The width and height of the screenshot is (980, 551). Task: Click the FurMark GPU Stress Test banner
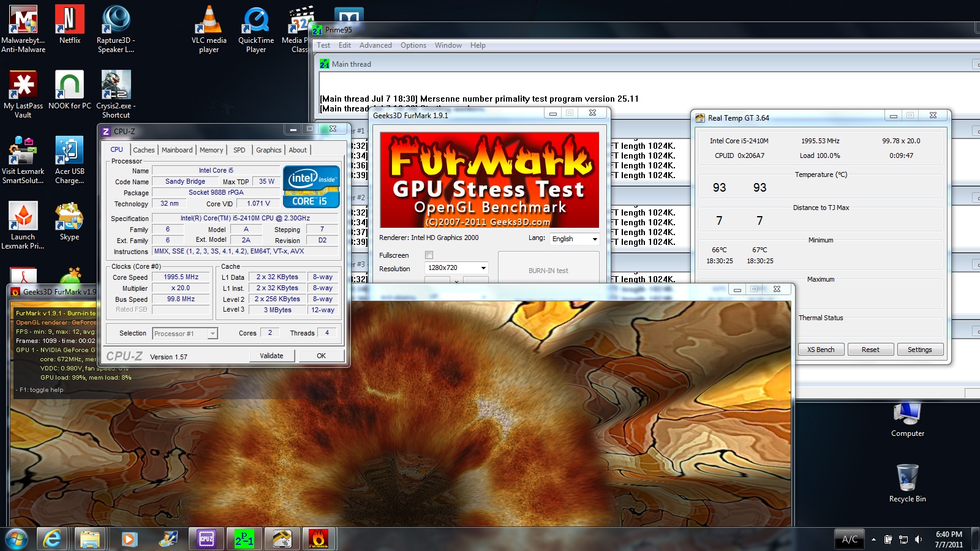point(489,180)
